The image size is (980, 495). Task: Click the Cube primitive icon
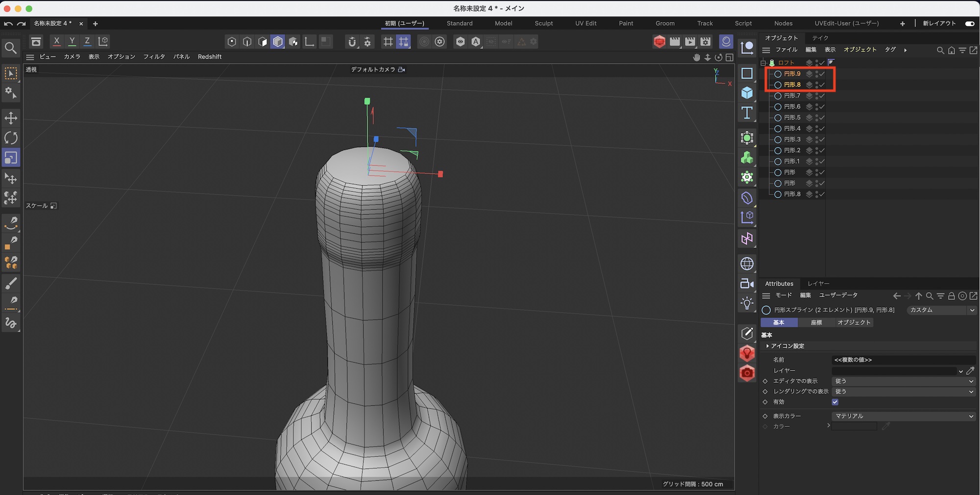pyautogui.click(x=747, y=93)
